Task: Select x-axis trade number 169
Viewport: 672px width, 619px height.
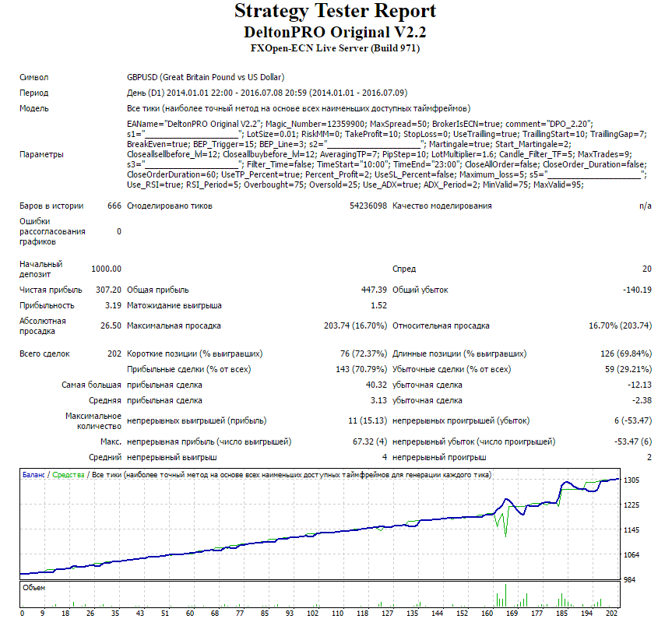Action: pyautogui.click(x=512, y=614)
